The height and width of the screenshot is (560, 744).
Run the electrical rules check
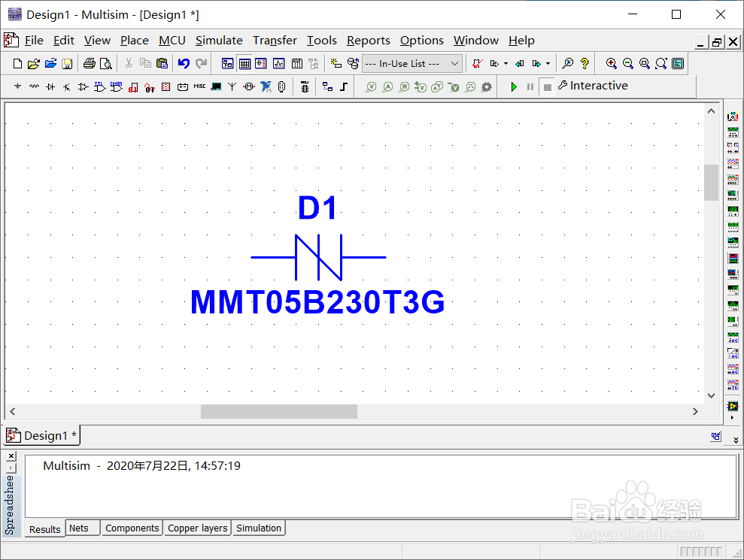(478, 64)
